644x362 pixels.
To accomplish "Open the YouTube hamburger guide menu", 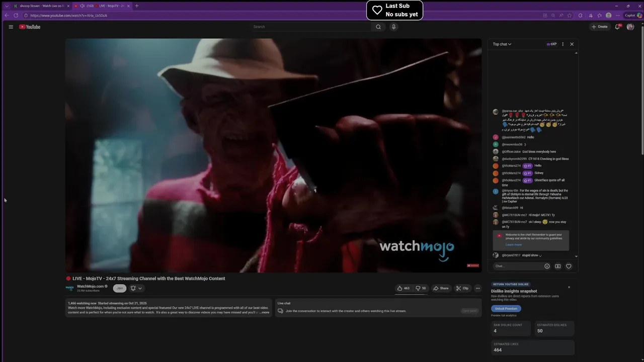I will [x=11, y=27].
